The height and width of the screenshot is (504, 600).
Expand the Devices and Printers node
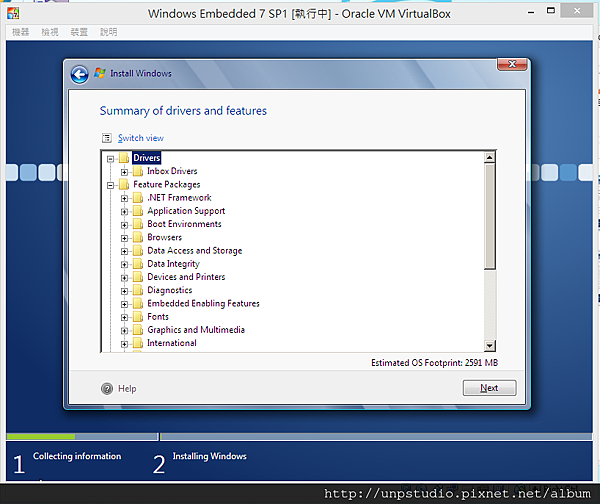click(x=124, y=278)
